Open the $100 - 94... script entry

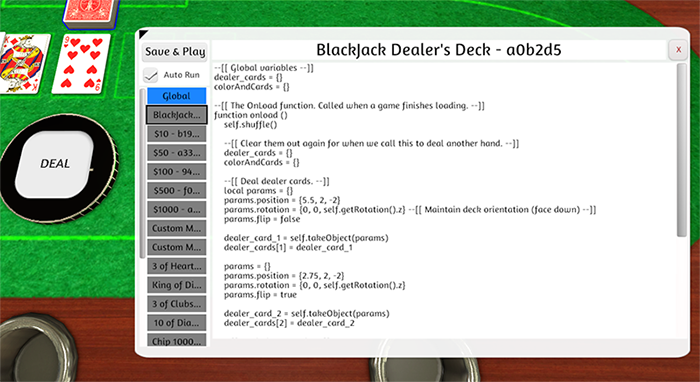click(176, 172)
